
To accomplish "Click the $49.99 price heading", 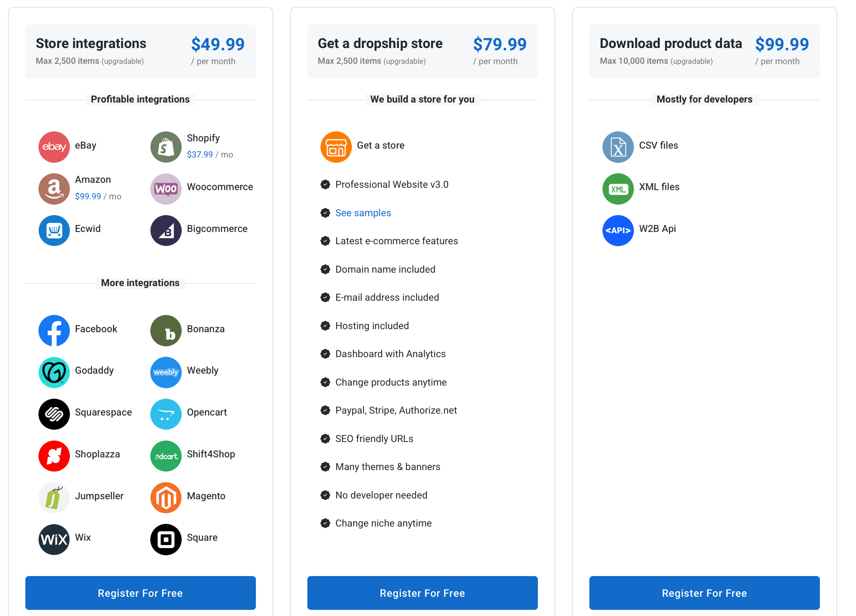I will point(218,44).
